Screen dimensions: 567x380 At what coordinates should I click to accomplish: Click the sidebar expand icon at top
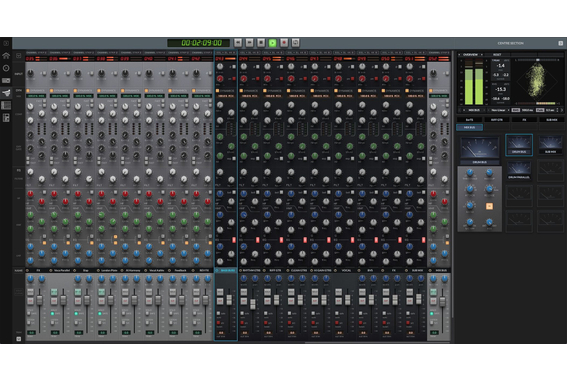coord(6,43)
